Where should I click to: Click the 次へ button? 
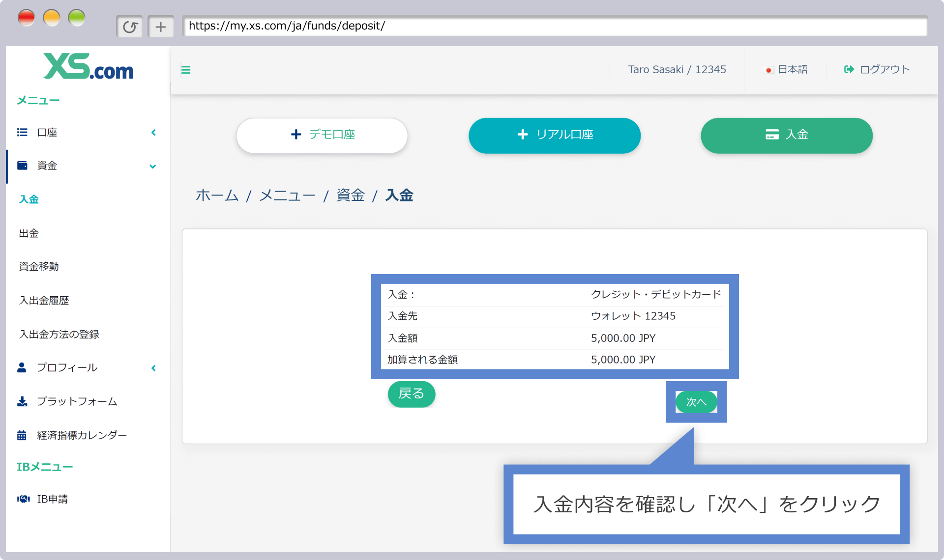(x=696, y=402)
